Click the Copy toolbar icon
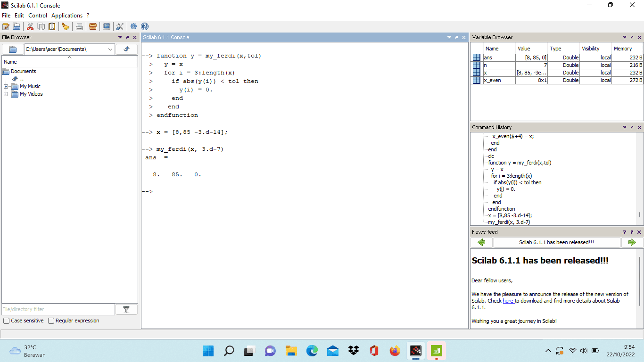This screenshot has height=362, width=644. pos(41,26)
